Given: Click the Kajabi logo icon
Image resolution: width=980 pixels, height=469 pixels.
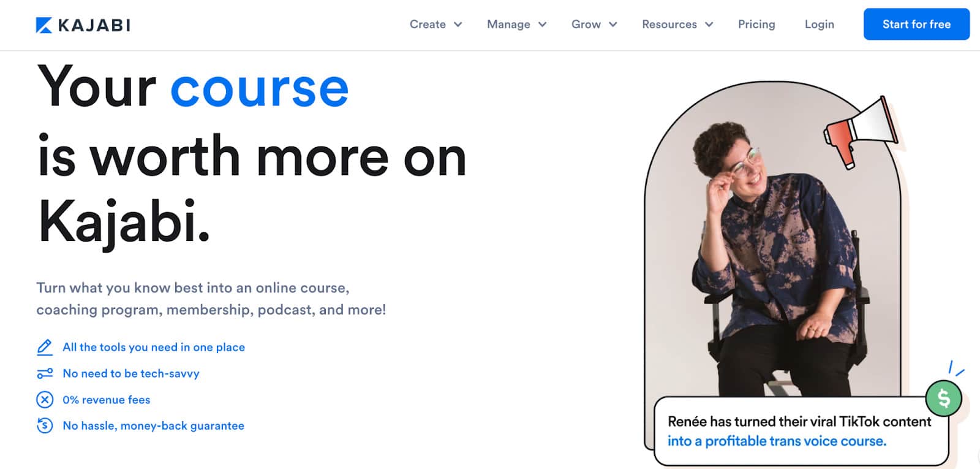Looking at the screenshot, I should tap(44, 25).
